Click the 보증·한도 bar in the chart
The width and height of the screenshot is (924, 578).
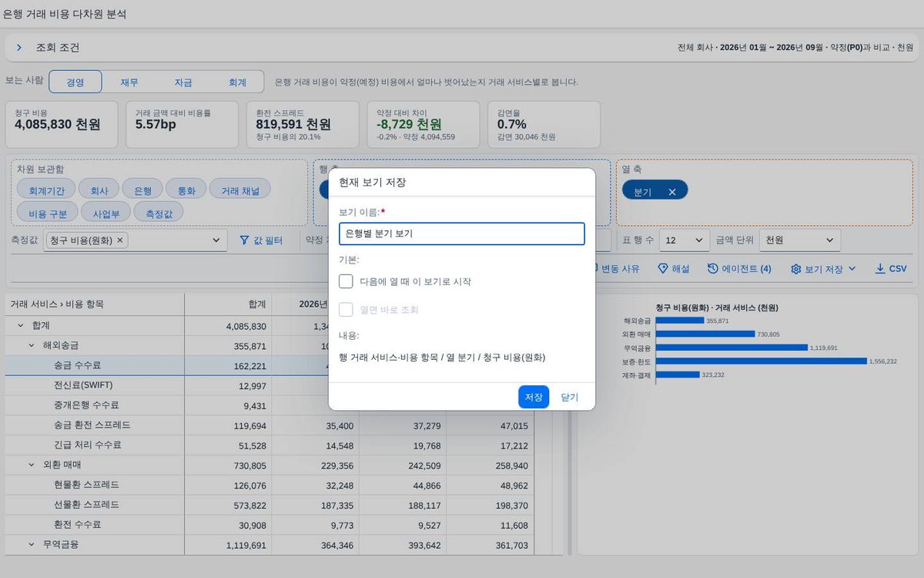(x=762, y=361)
